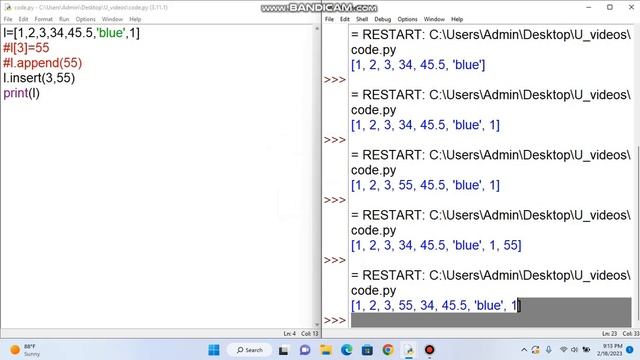Viewport: 640px width, 360px height.
Task: Click the commented #l[3]=55 line
Action: tap(26, 48)
